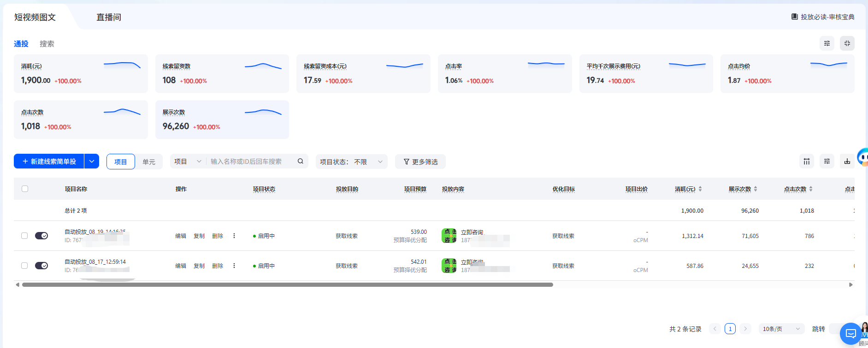Click 复制 in the 自动投放_08_17 row
868x348 pixels.
point(199,266)
